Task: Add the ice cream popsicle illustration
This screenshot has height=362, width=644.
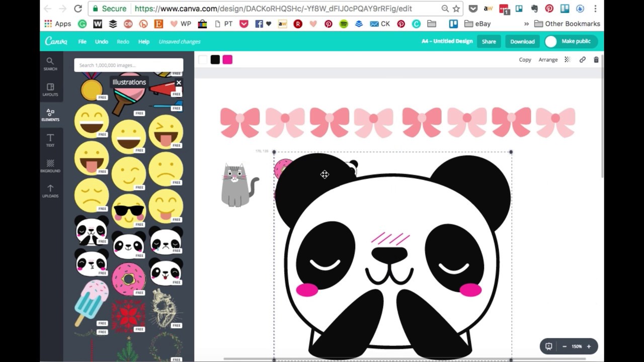Action: point(92,303)
